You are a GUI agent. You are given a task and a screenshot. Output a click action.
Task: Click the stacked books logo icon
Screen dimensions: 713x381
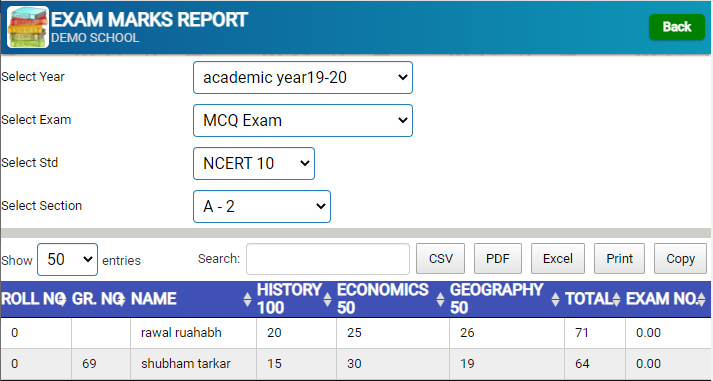(x=28, y=27)
